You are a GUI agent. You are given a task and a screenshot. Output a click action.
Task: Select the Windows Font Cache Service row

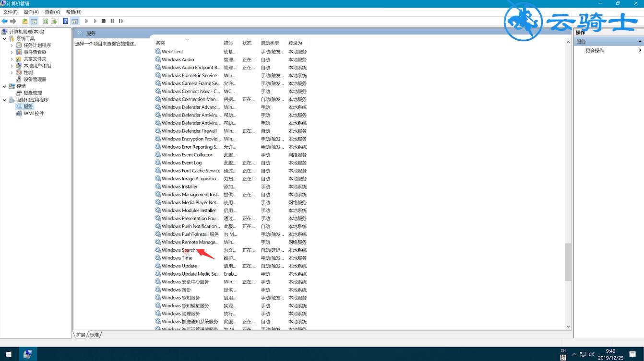pyautogui.click(x=231, y=171)
